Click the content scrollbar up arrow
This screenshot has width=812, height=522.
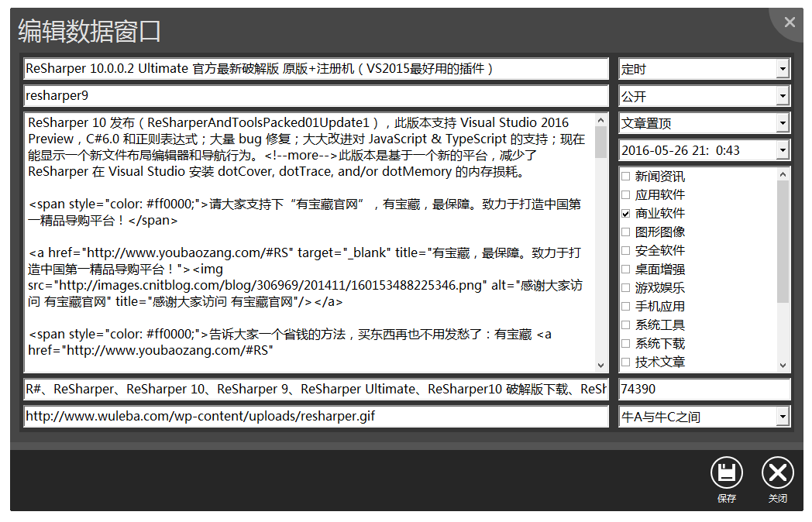(600, 120)
